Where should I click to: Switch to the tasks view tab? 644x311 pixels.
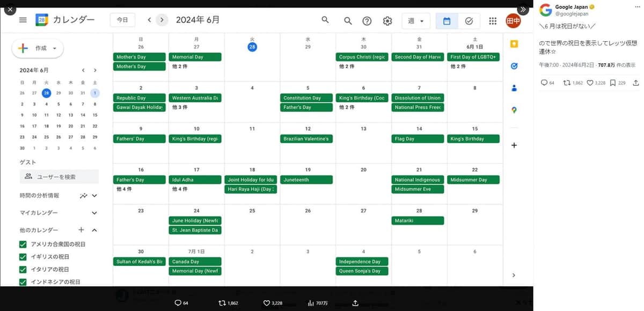coord(469,21)
